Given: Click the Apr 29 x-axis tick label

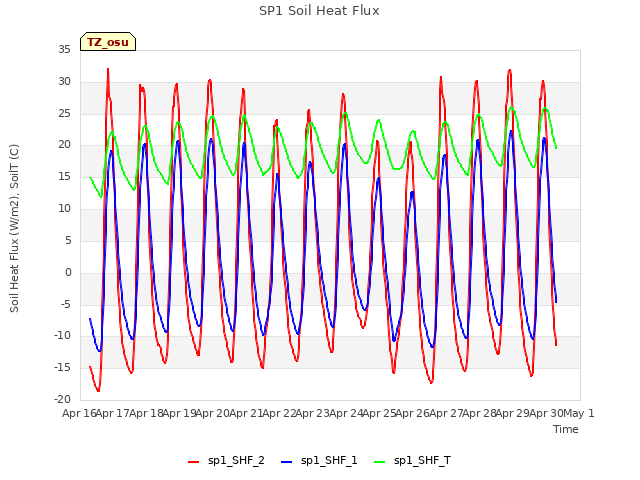Looking at the screenshot, I should tap(513, 413).
